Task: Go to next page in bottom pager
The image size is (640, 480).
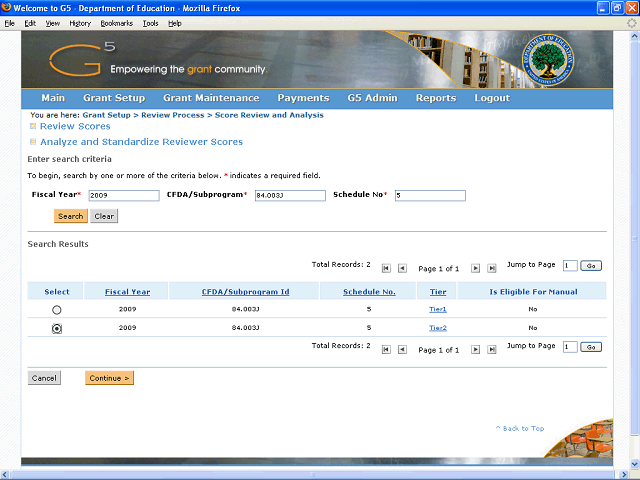Action: point(475,349)
